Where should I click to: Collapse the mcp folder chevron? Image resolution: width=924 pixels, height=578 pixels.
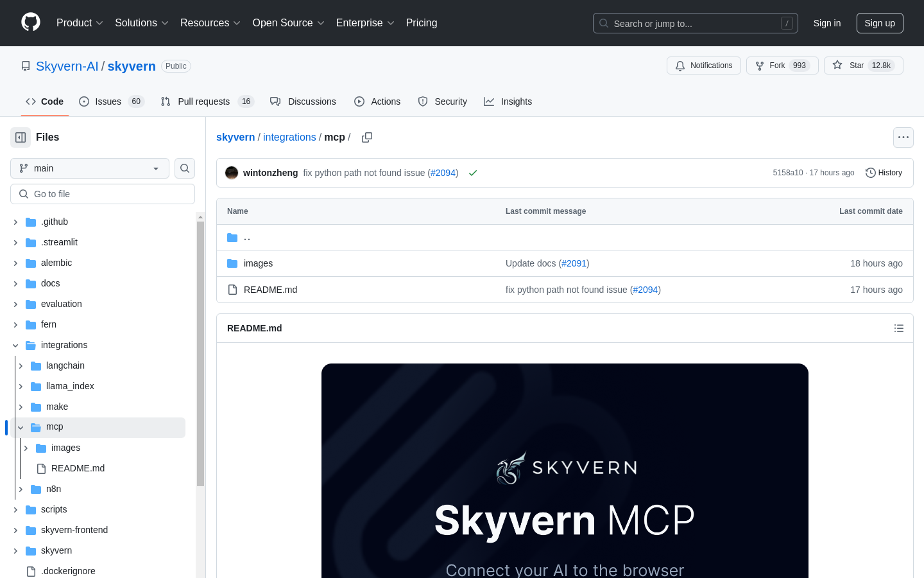click(x=21, y=428)
